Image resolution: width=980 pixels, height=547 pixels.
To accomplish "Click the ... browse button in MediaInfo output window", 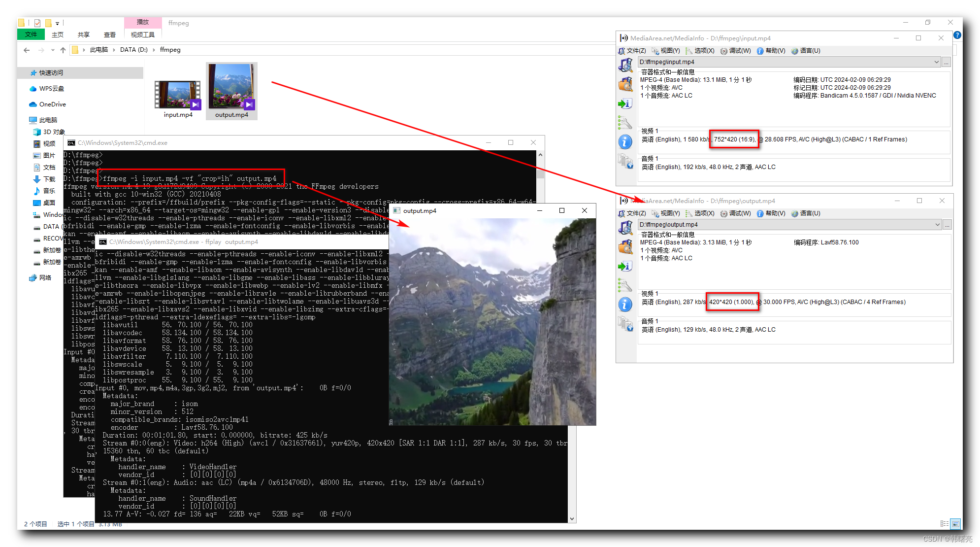I will point(947,224).
